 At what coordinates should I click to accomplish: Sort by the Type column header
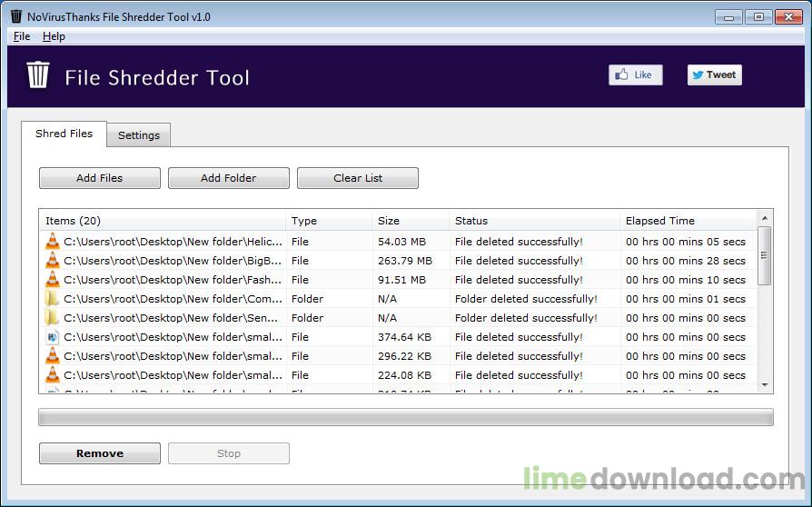tap(329, 221)
